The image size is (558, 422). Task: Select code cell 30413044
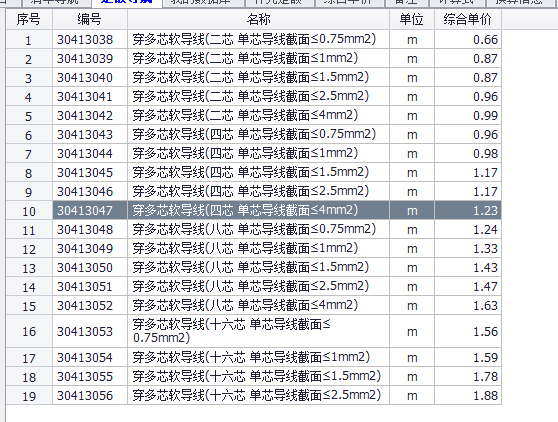[90, 154]
